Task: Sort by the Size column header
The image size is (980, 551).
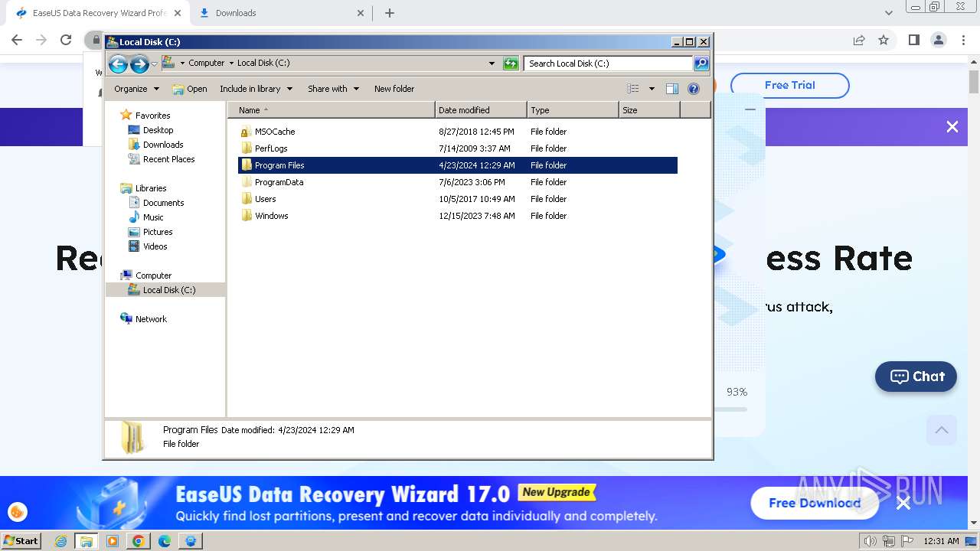Action: [649, 110]
